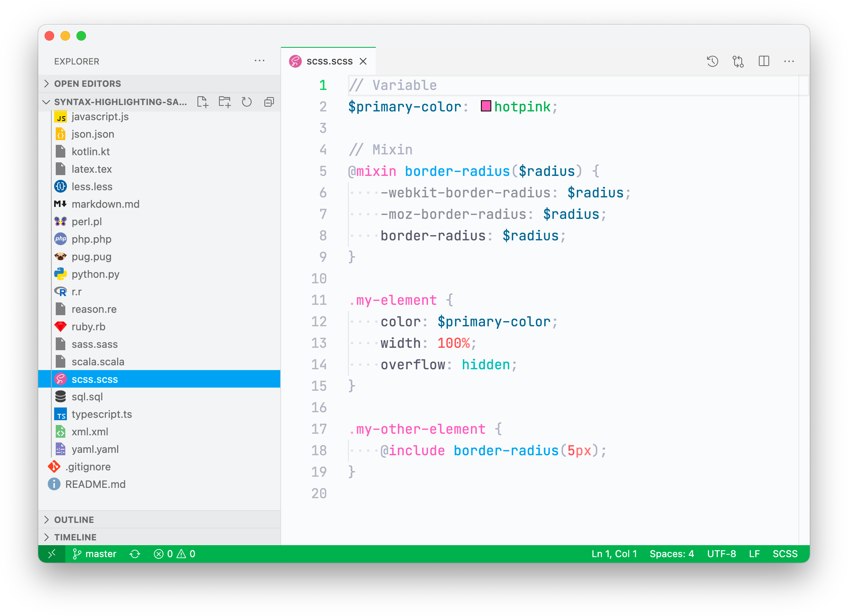
Task: Sync changes via the rotation icon
Action: 135,554
